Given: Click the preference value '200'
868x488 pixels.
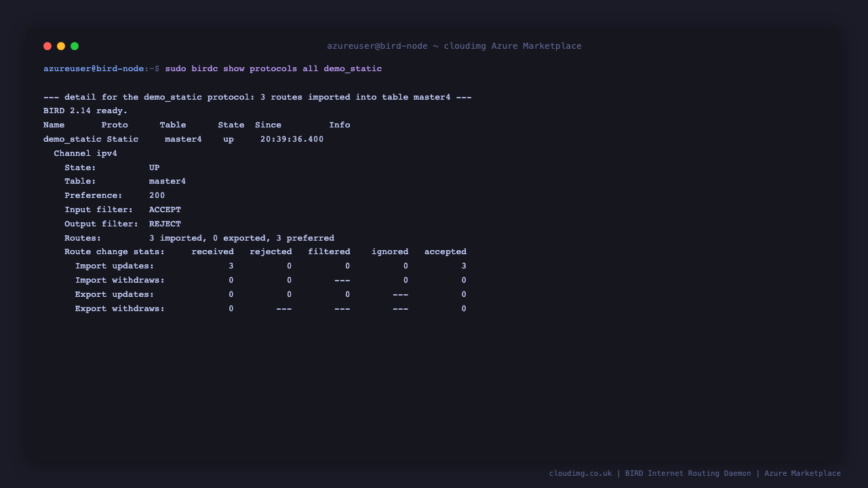Looking at the screenshot, I should tap(157, 195).
